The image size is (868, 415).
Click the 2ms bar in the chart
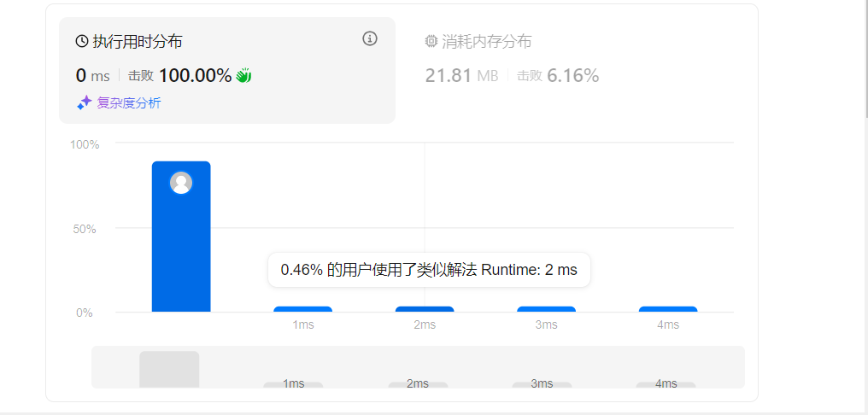tap(425, 309)
